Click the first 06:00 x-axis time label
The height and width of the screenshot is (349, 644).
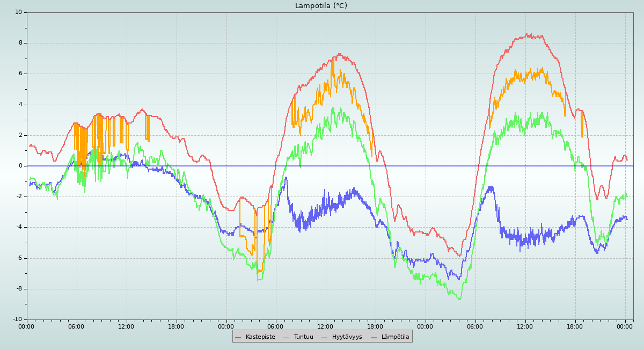(76, 326)
